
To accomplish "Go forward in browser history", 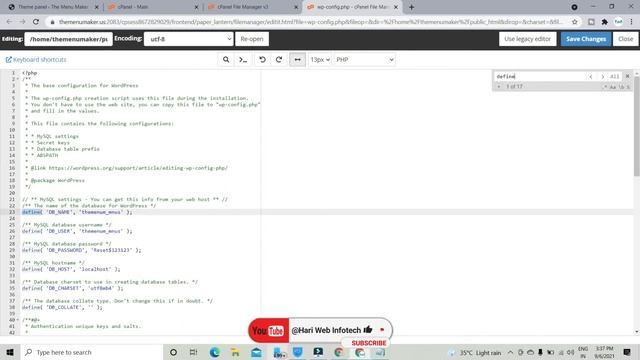I will pos(22,22).
